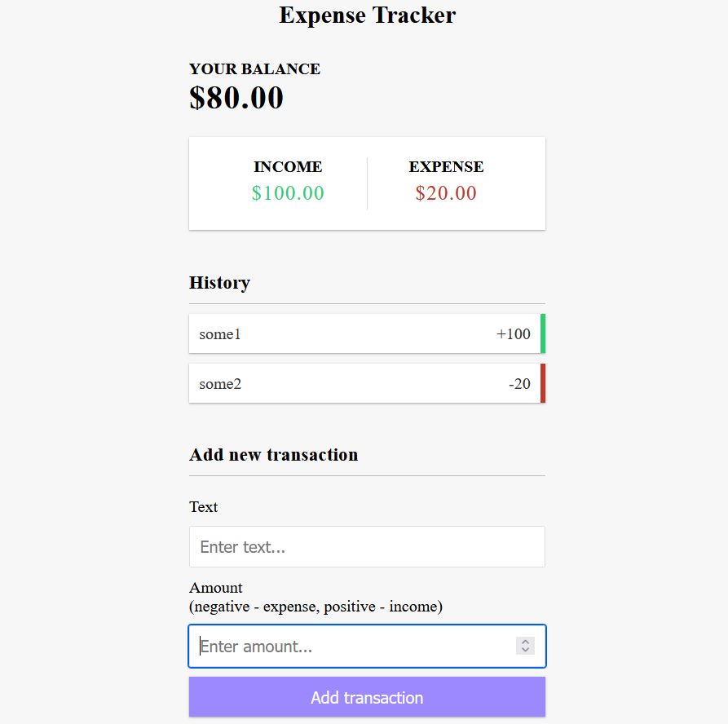728x724 pixels.
Task: Select the some1 history entry
Action: tap(367, 333)
